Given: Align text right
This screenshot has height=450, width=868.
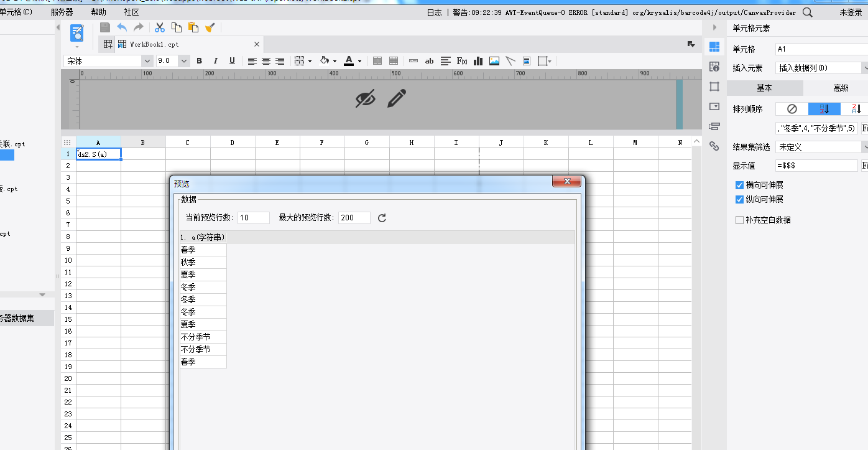Looking at the screenshot, I should [x=280, y=61].
